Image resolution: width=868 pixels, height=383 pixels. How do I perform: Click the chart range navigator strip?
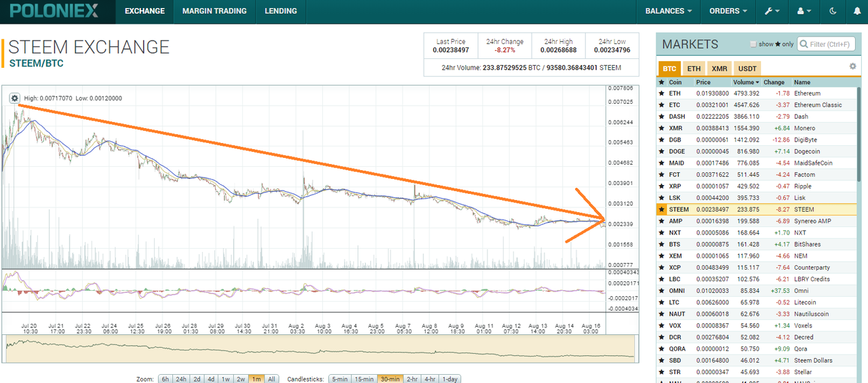(320, 348)
